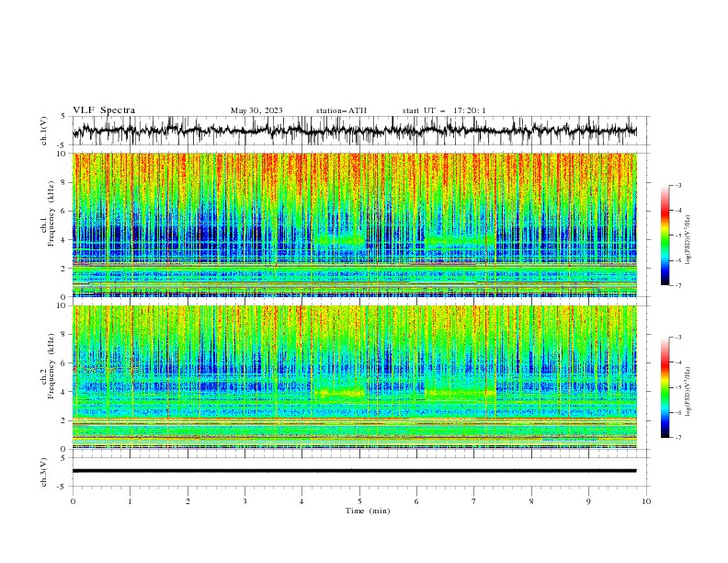Click the "station=ATH" header label
Image resolution: width=728 pixels, height=563 pixels.
tap(341, 110)
